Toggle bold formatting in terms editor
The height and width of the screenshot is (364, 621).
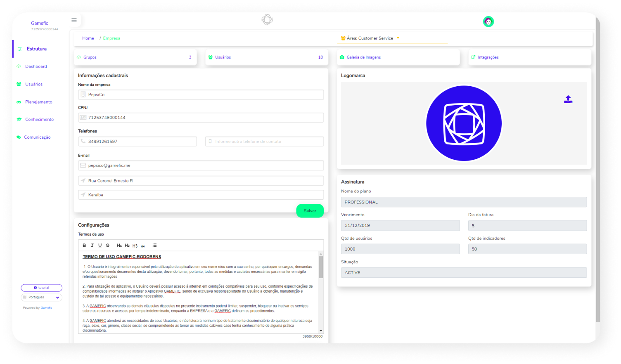click(84, 246)
